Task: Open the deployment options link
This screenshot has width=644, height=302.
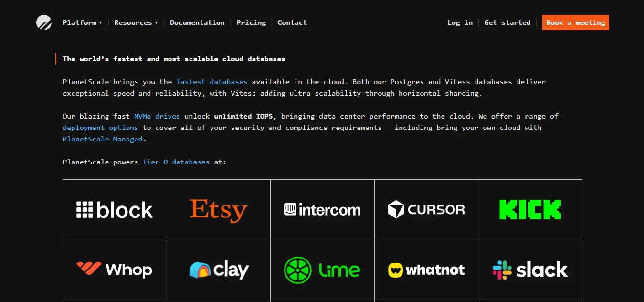Action: tap(100, 128)
